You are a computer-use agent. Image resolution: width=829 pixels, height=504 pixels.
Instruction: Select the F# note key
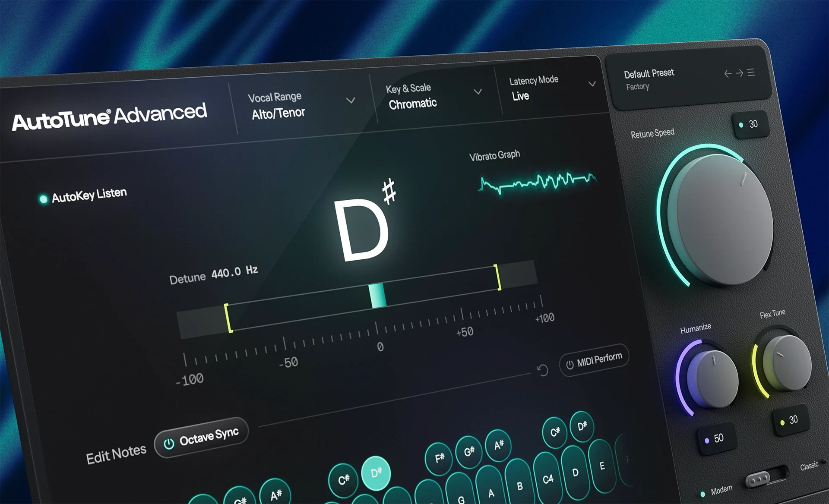[x=439, y=458]
